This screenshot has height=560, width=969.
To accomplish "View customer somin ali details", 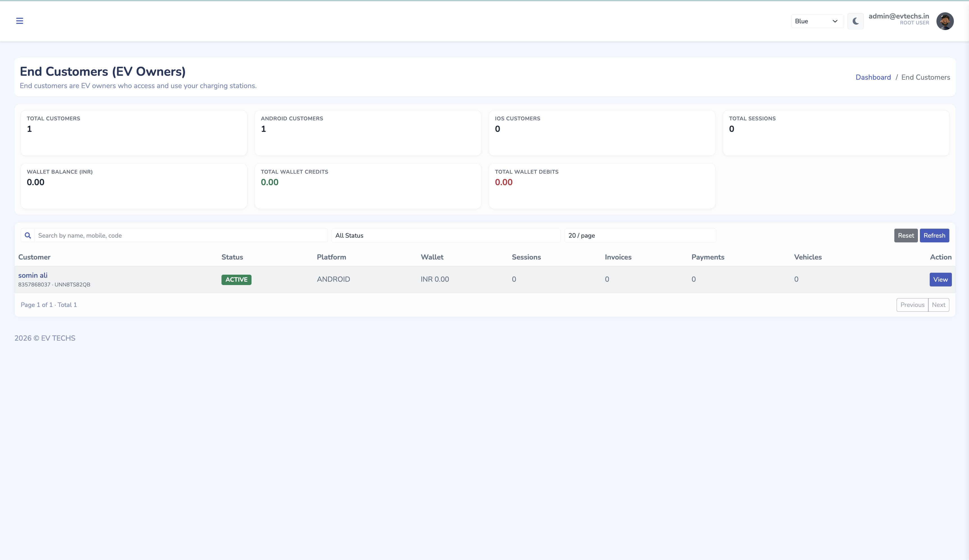I will point(940,279).
